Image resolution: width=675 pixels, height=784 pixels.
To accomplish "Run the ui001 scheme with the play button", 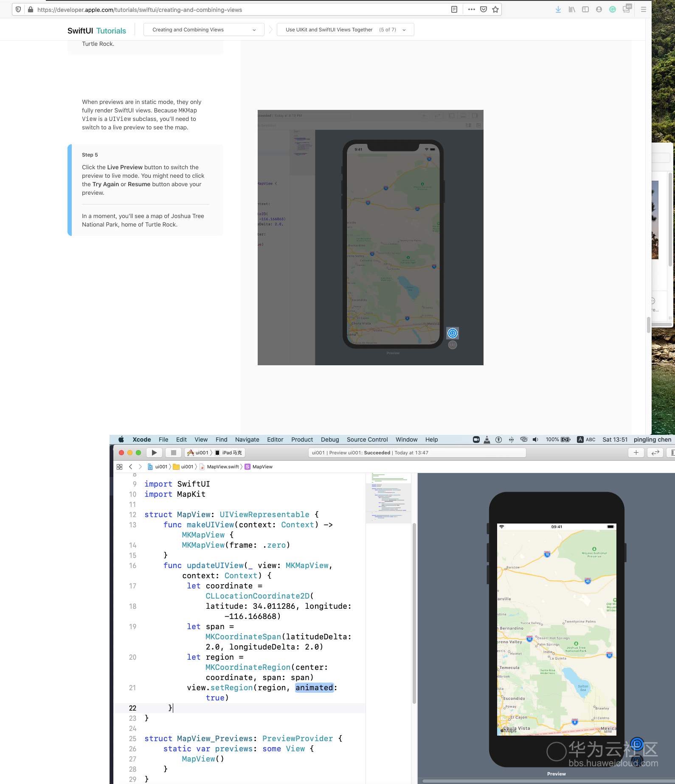I will click(155, 453).
